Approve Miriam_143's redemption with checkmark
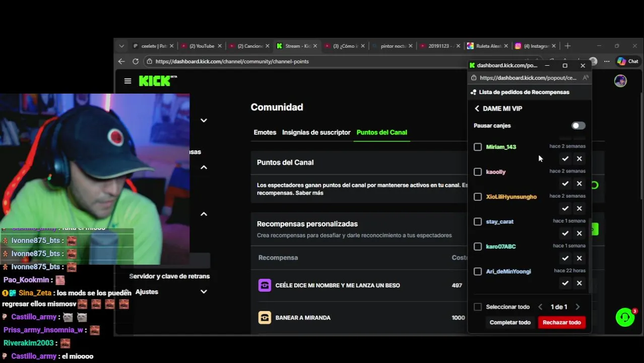 pos(565,159)
